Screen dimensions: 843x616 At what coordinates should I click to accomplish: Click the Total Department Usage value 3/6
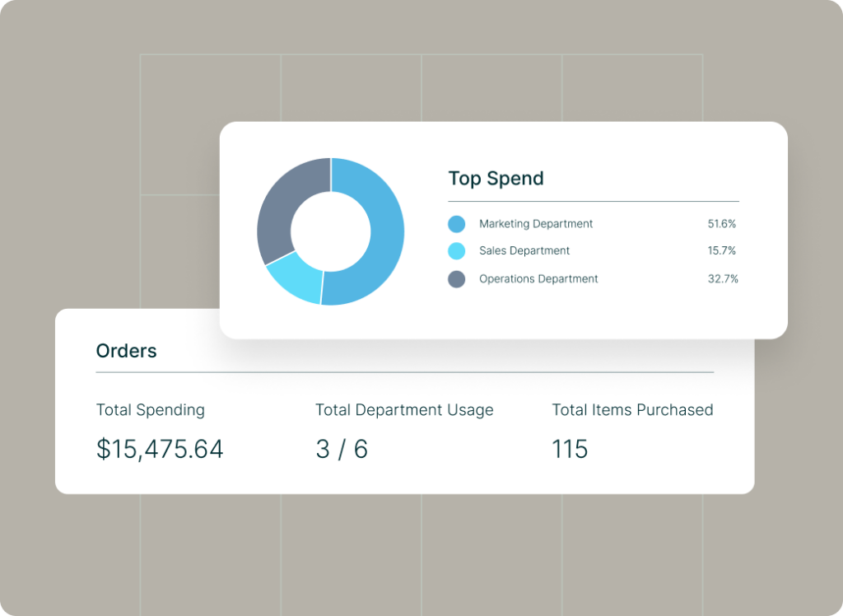coord(342,449)
